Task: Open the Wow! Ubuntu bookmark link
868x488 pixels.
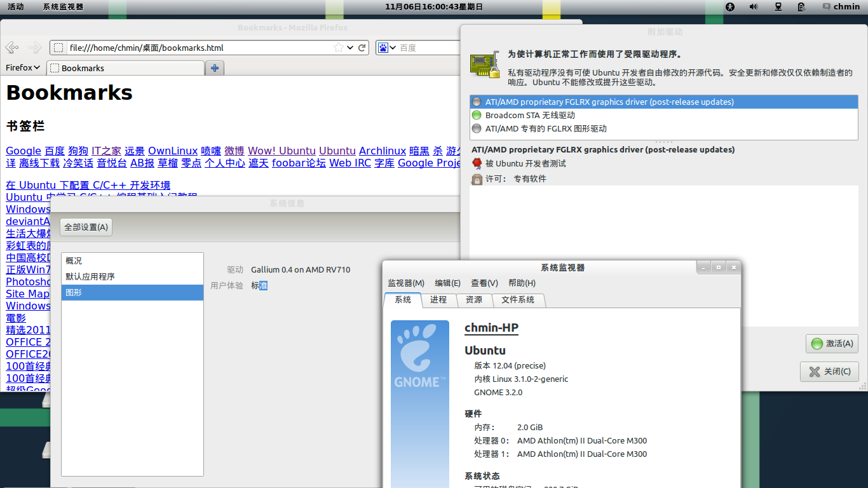Action: pyautogui.click(x=281, y=151)
